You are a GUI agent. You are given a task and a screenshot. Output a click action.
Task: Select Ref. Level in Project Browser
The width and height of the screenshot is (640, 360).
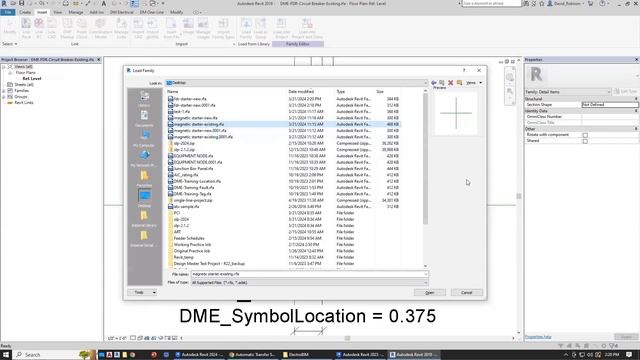[32, 78]
